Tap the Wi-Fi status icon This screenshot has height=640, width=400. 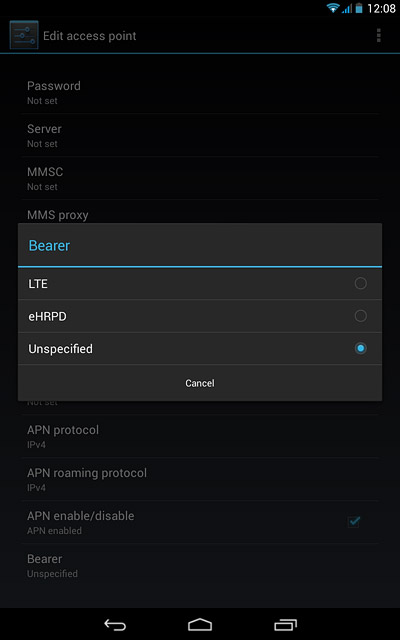tap(333, 8)
